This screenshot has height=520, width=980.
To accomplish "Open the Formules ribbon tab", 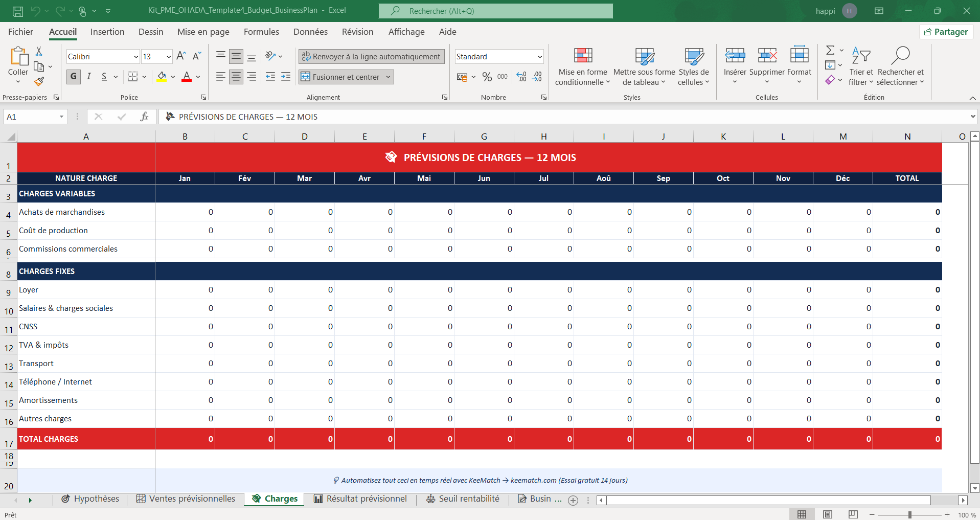I will pos(261,32).
